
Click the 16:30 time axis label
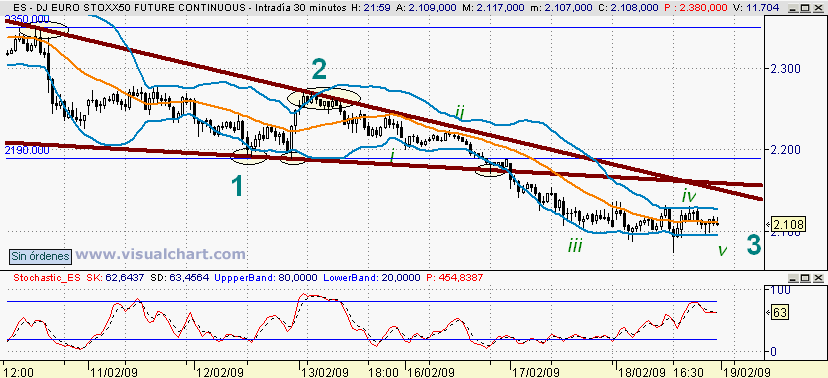[688, 372]
